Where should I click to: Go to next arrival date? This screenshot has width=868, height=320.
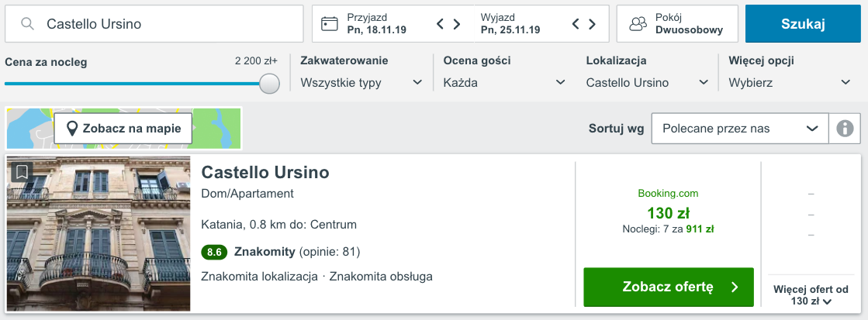click(x=457, y=24)
